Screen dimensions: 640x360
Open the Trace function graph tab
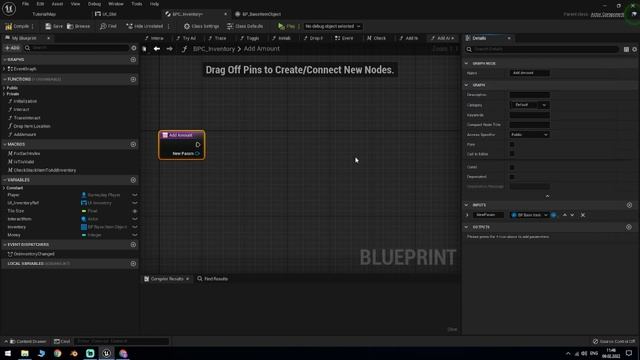[217, 38]
